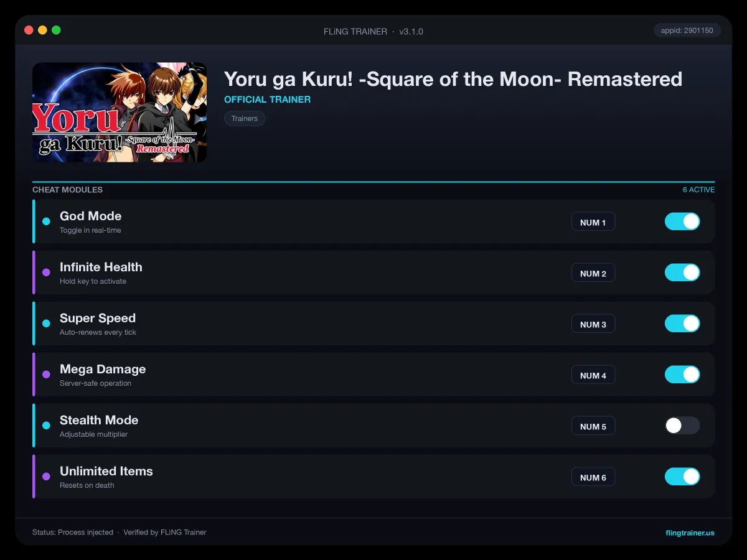Viewport: 747px width, 560px height.
Task: Click the NUM 1 hotkey button
Action: coord(593,222)
